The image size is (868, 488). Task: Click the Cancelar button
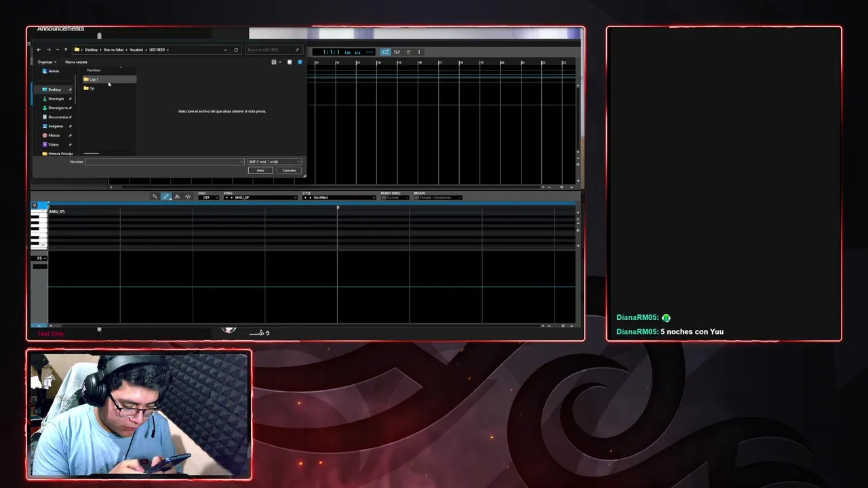point(290,171)
